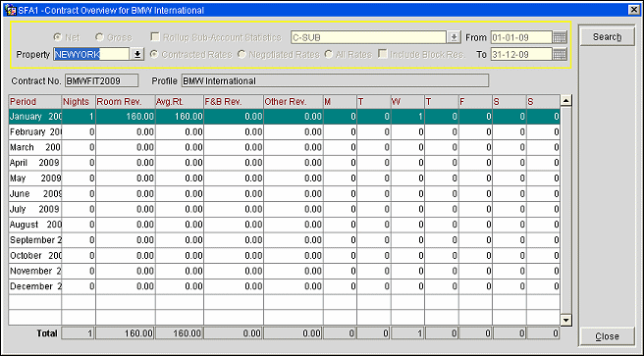
Task: Open the To date calendar picker
Action: click(x=560, y=54)
